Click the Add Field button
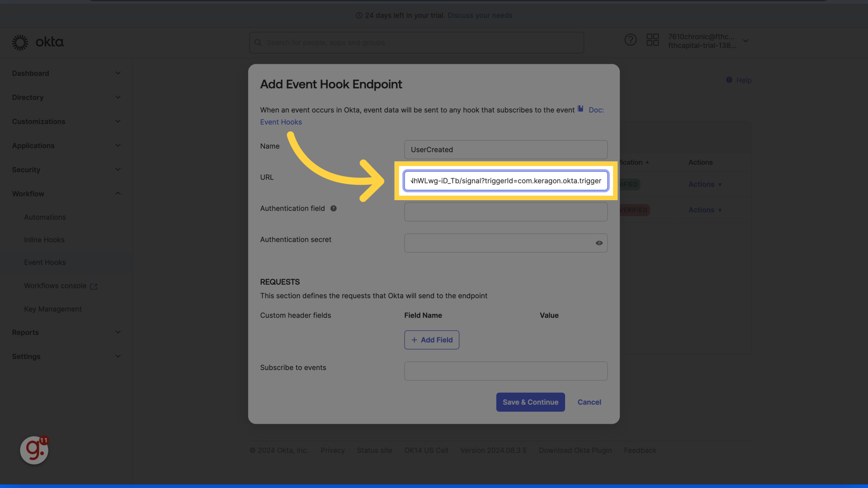 click(x=431, y=340)
